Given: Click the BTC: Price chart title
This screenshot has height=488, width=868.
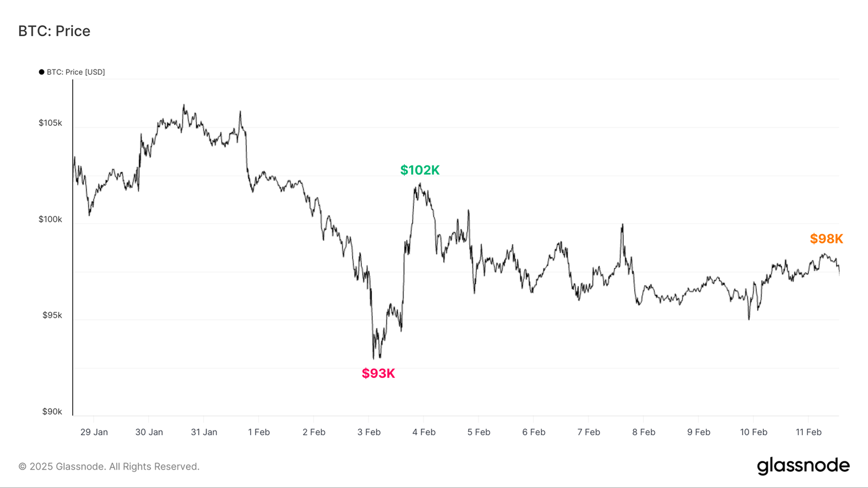Looking at the screenshot, I should coord(54,31).
